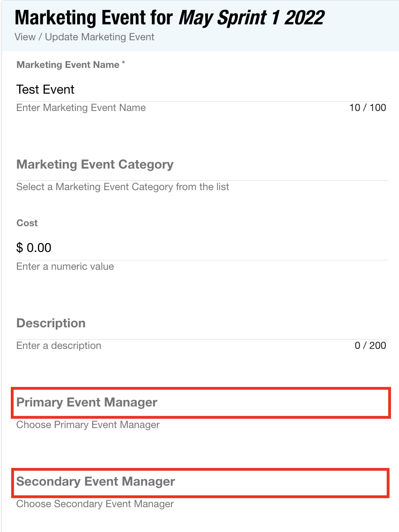Click the 'Select a Marketing Event Category' hint
This screenshot has height=532, width=399.
click(123, 187)
